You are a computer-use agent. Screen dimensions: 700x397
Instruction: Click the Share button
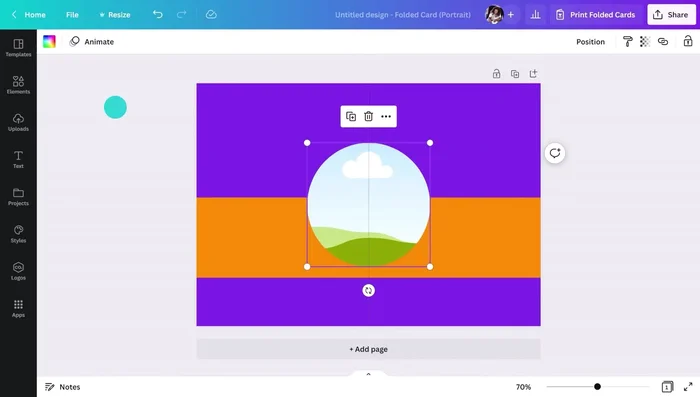(x=671, y=15)
